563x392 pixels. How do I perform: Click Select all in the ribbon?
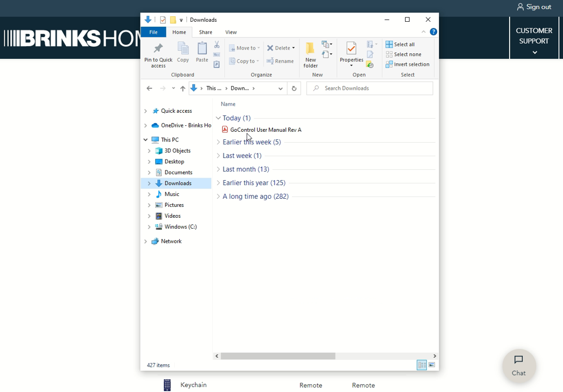pos(400,44)
